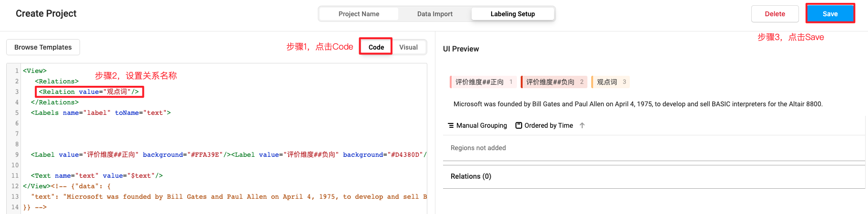Select the 评价维度##正向 label chip
The height and width of the screenshot is (214, 868).
[x=483, y=82]
